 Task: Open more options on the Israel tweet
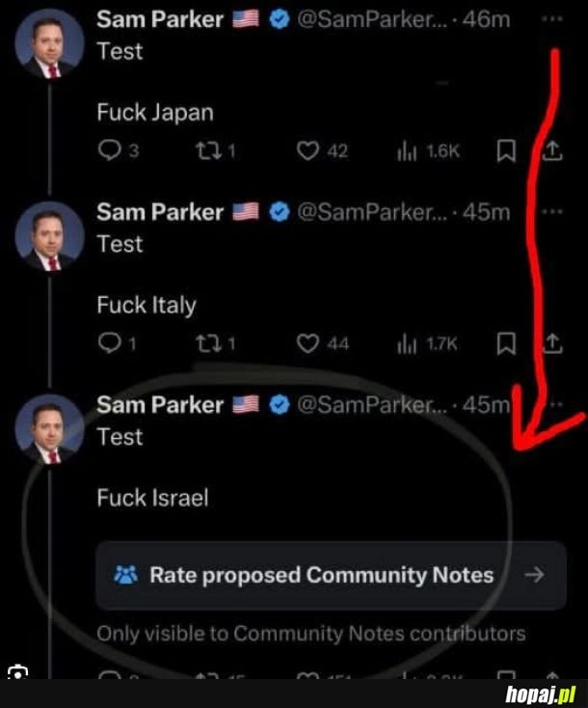(x=552, y=405)
